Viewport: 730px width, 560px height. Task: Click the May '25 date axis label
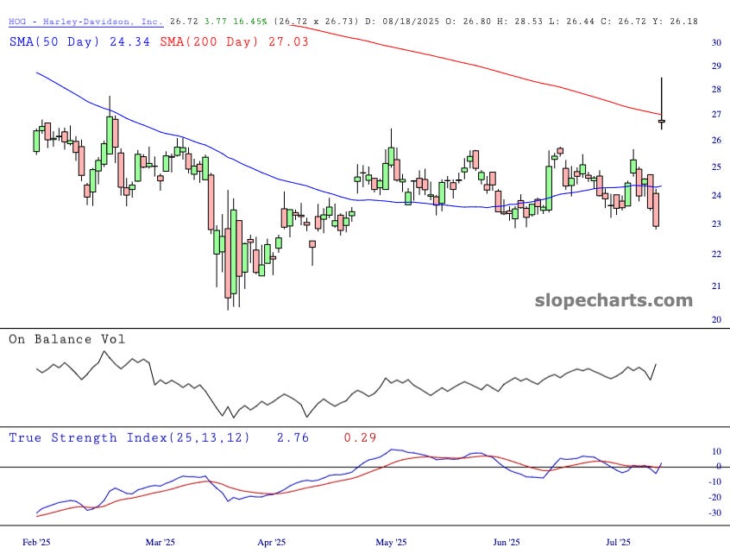coord(391,542)
